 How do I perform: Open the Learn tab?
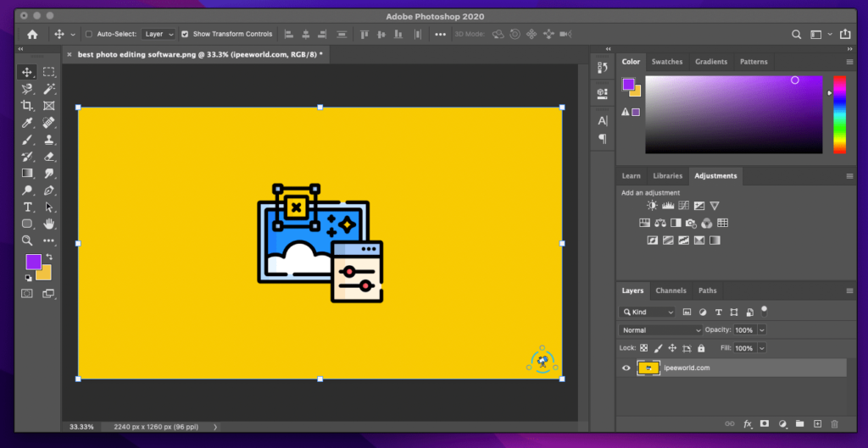pyautogui.click(x=631, y=176)
